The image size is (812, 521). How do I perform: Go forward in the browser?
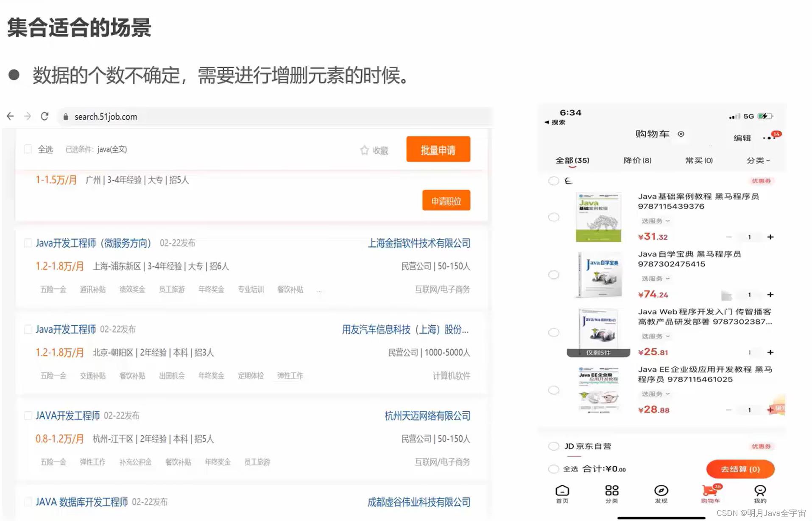[28, 116]
